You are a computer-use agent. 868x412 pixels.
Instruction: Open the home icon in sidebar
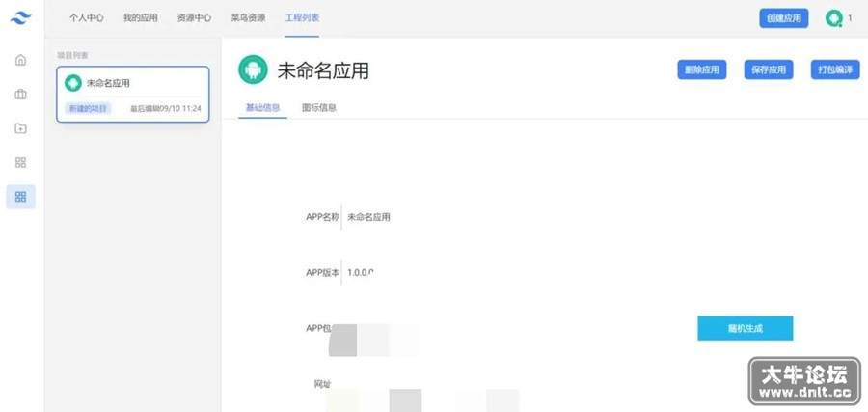tap(20, 60)
